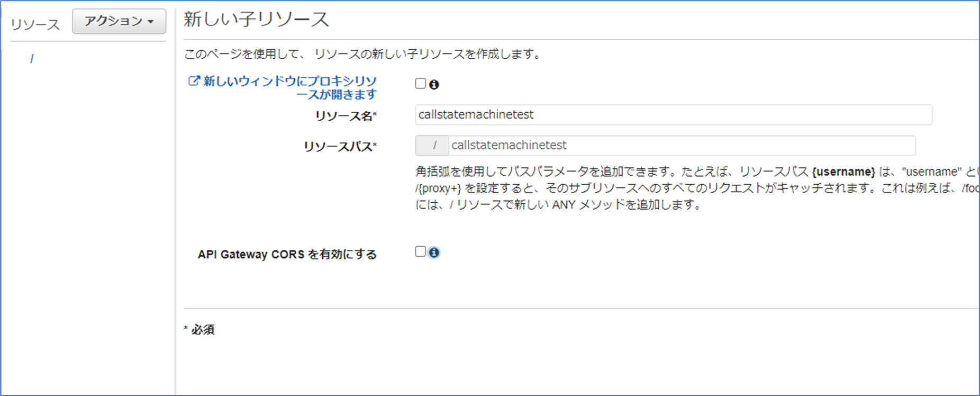
Task: Show info for API Gateway CORS option
Action: point(434,253)
